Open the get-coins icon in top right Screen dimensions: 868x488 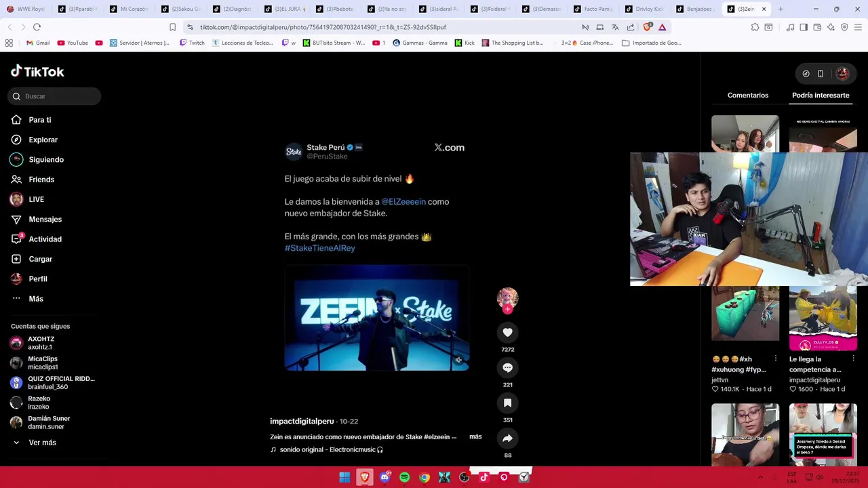(806, 74)
